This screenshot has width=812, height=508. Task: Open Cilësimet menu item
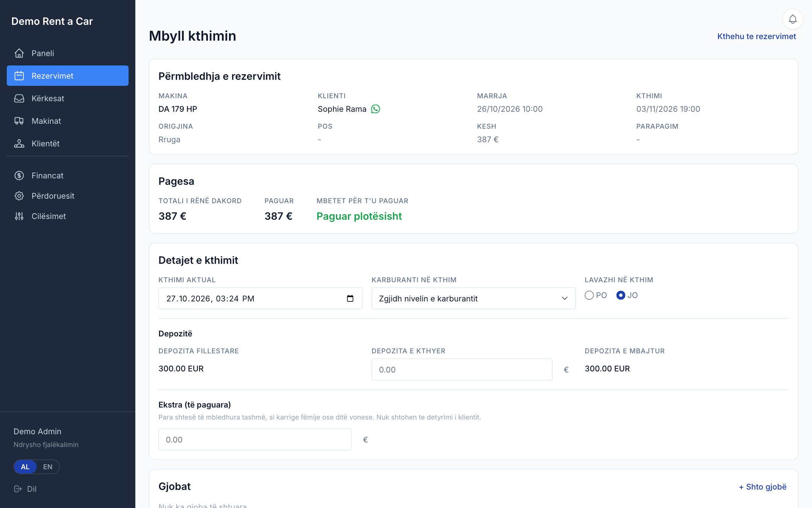(x=68, y=216)
